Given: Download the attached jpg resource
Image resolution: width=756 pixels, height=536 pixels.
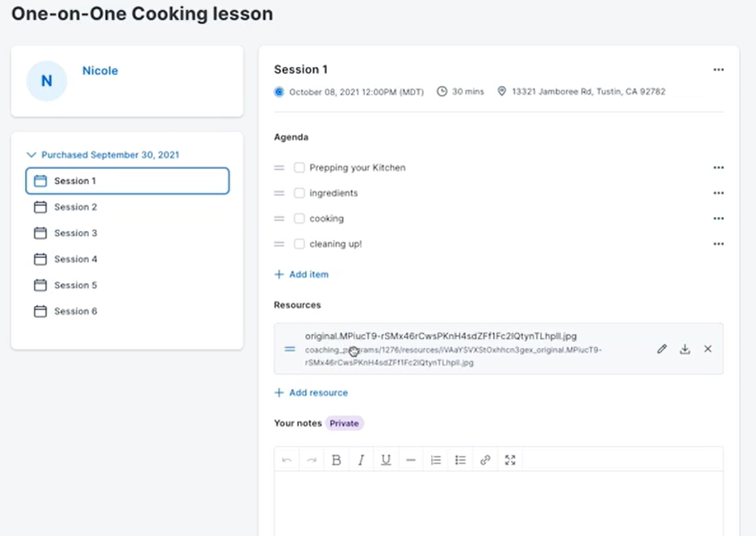Looking at the screenshot, I should [x=685, y=349].
